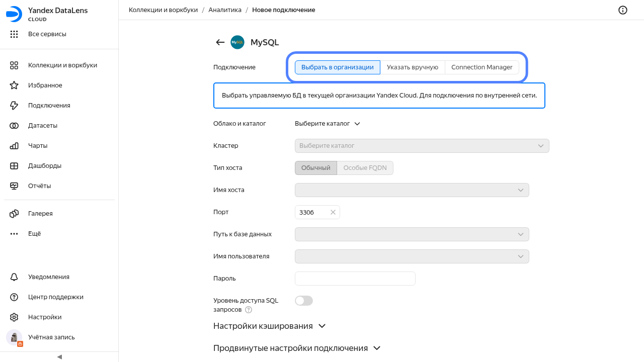The width and height of the screenshot is (644, 362).
Task: Click the Notifications bell icon
Action: [14, 277]
